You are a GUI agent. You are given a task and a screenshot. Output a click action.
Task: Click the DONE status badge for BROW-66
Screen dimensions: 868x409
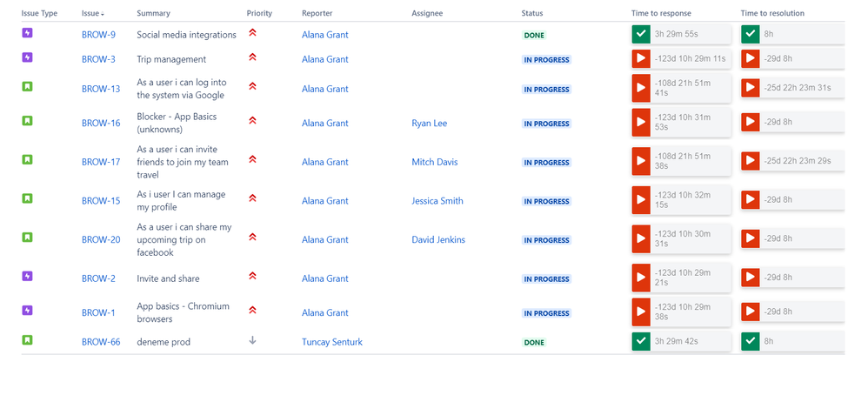point(534,342)
